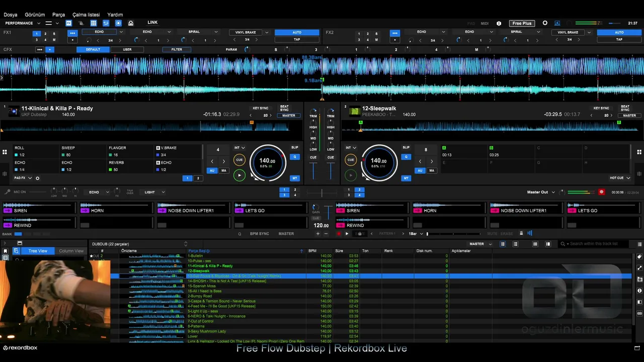Click the sequencer metronome icon
Screen dimensions: 644x362
coord(521,233)
